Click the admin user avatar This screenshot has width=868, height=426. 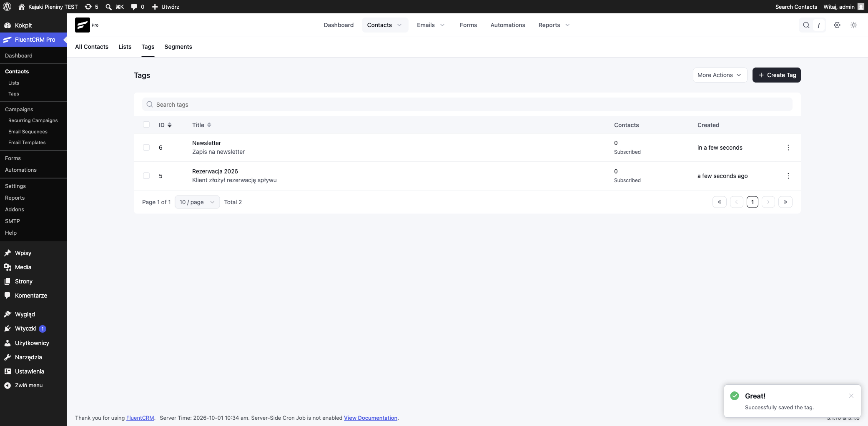(x=860, y=7)
